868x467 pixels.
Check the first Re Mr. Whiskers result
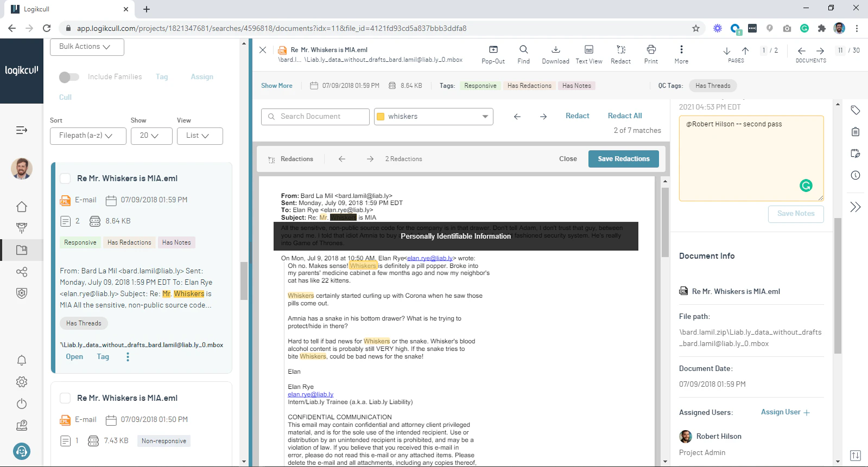pyautogui.click(x=65, y=178)
